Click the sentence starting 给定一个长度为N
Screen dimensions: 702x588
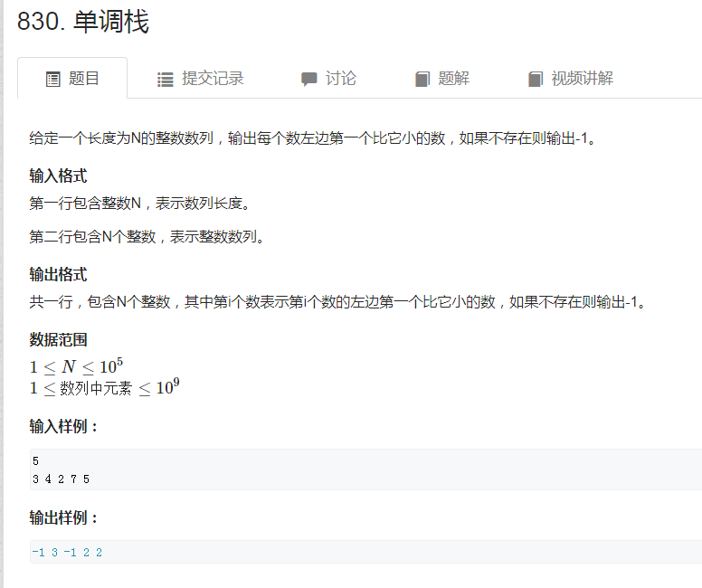point(312,138)
